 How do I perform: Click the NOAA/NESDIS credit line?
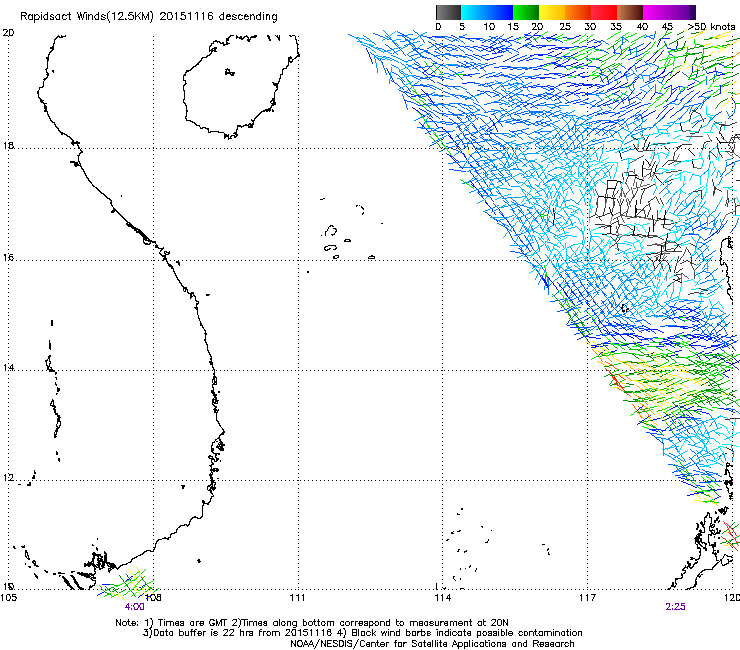tap(432, 644)
